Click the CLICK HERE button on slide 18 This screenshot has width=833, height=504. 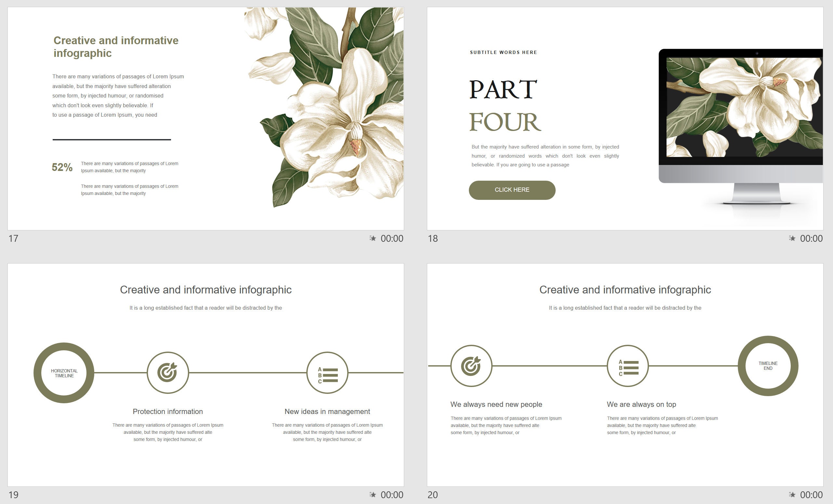pyautogui.click(x=511, y=190)
